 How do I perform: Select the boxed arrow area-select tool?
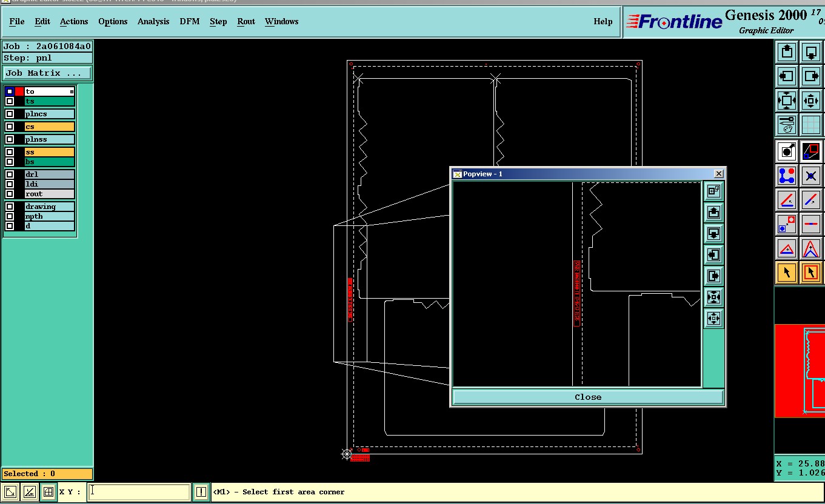811,273
